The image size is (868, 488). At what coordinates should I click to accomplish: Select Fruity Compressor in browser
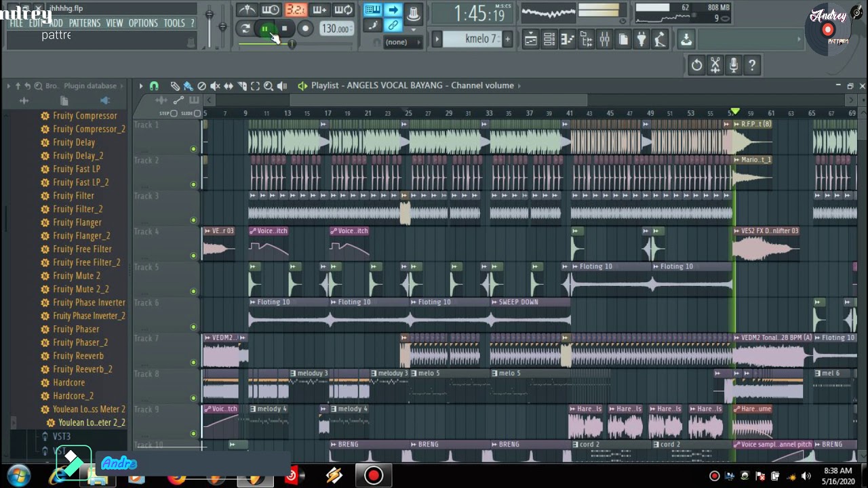pyautogui.click(x=85, y=116)
